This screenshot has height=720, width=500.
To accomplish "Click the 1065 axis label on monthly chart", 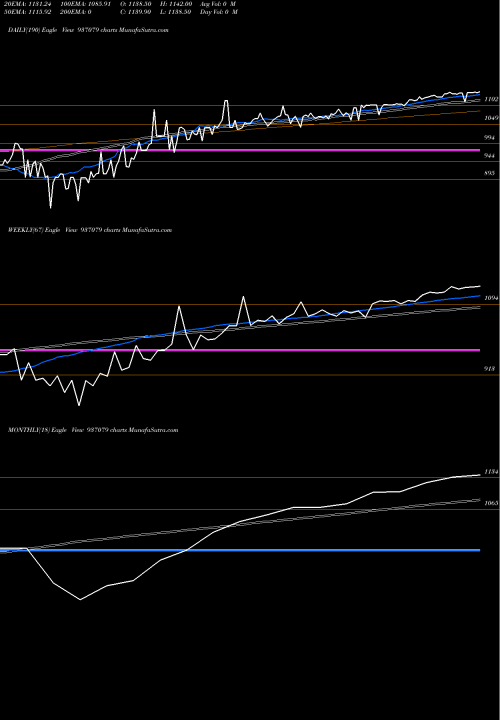I will 491,503.
